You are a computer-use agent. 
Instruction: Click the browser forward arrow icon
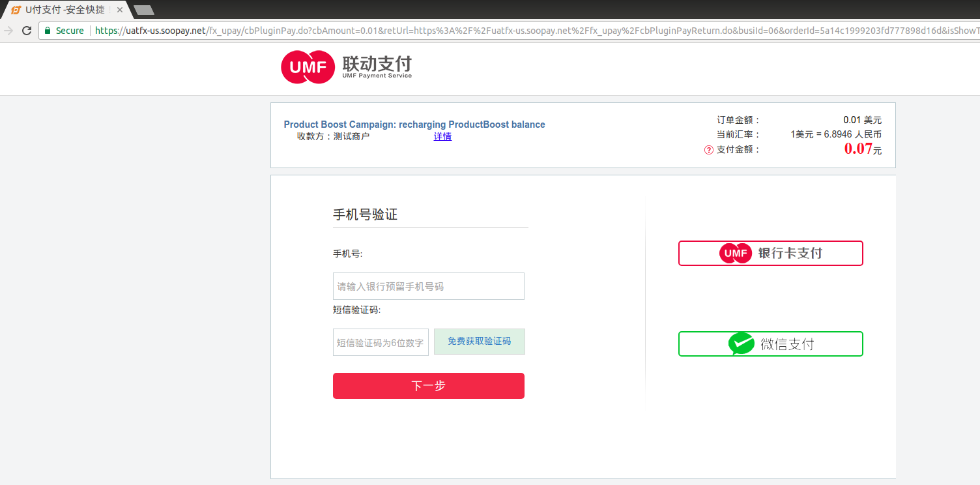click(x=8, y=30)
